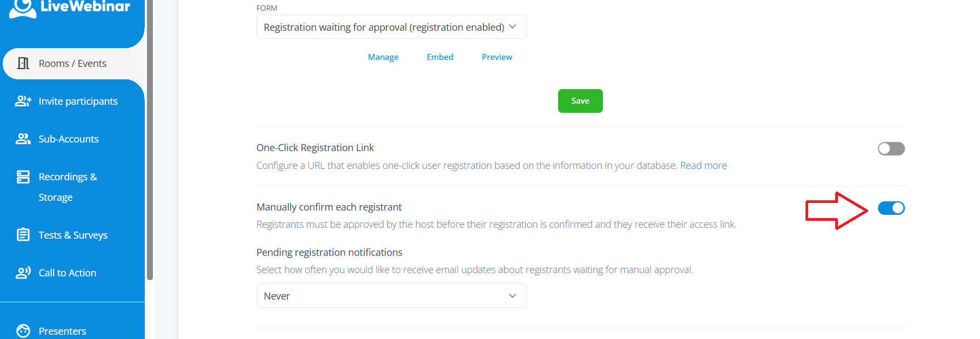Click the Recordings & Storage server icon
Screen dimensions: 980x339
(23, 177)
